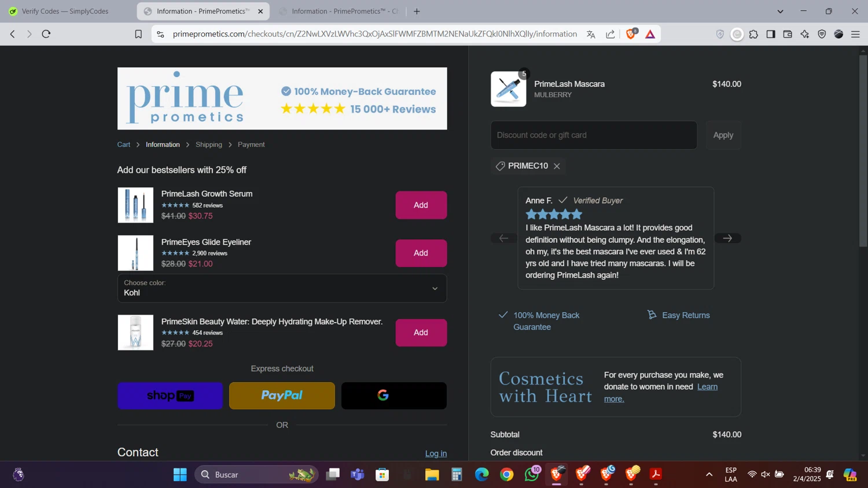Screen dimensions: 868x488
Task: Select the Shipping breadcrumb step
Action: [209, 145]
